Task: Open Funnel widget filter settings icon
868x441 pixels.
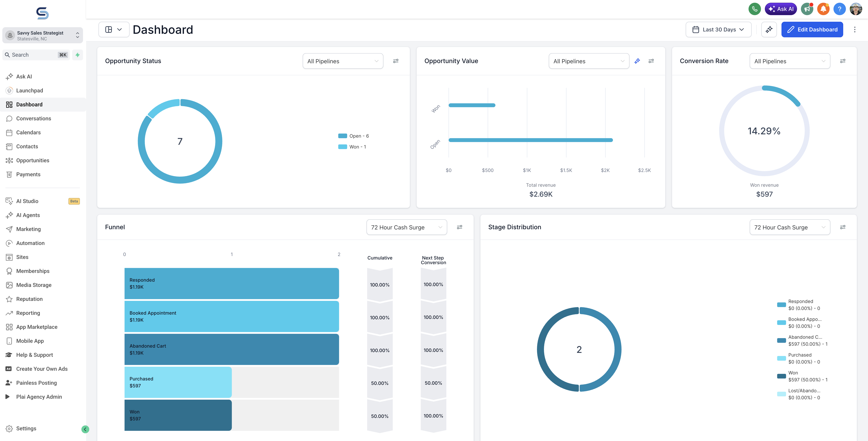Action: (x=459, y=227)
